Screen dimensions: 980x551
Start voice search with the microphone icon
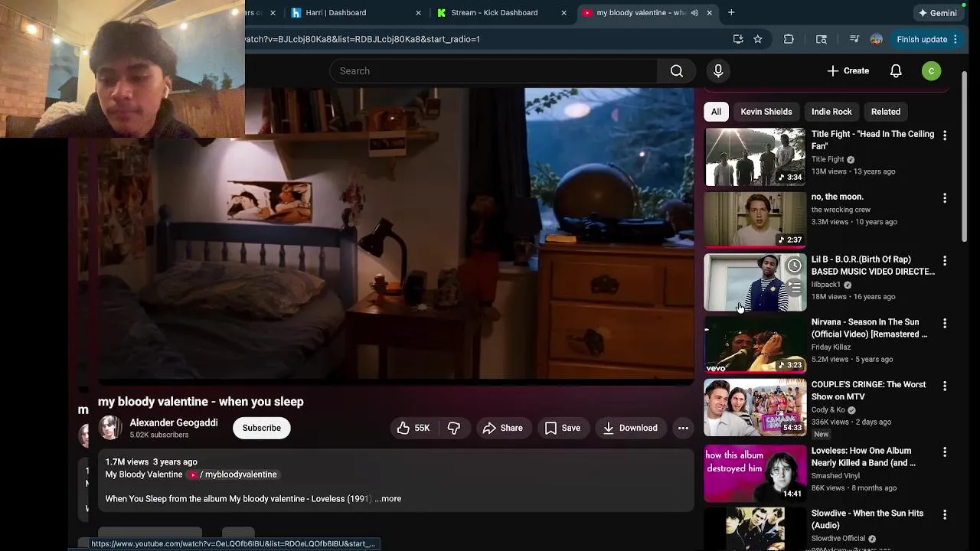[718, 71]
